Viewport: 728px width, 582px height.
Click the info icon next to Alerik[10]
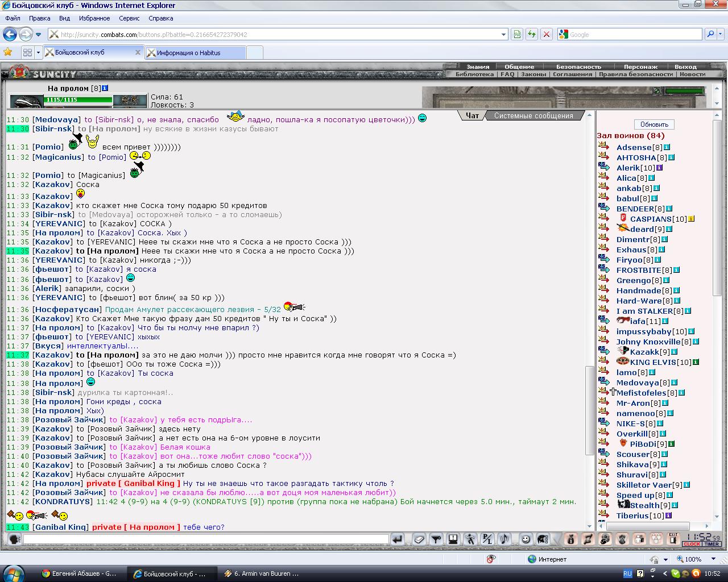tap(660, 168)
